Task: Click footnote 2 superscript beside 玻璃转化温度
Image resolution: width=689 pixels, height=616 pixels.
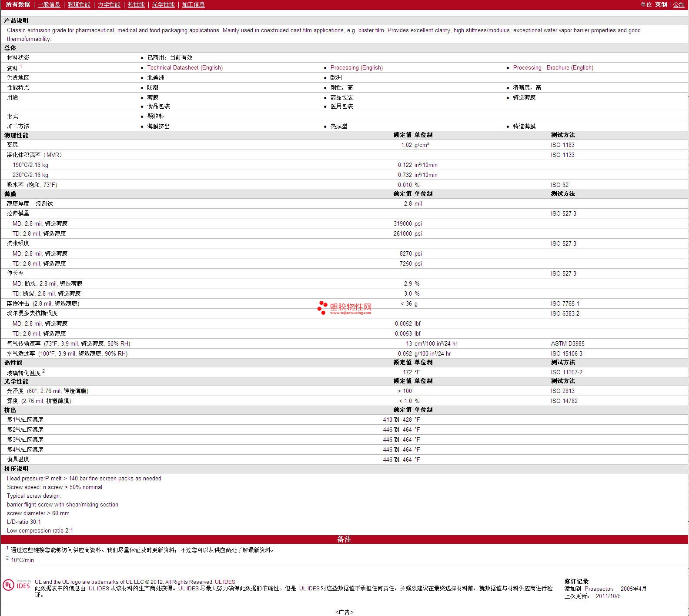Action: coord(43,371)
